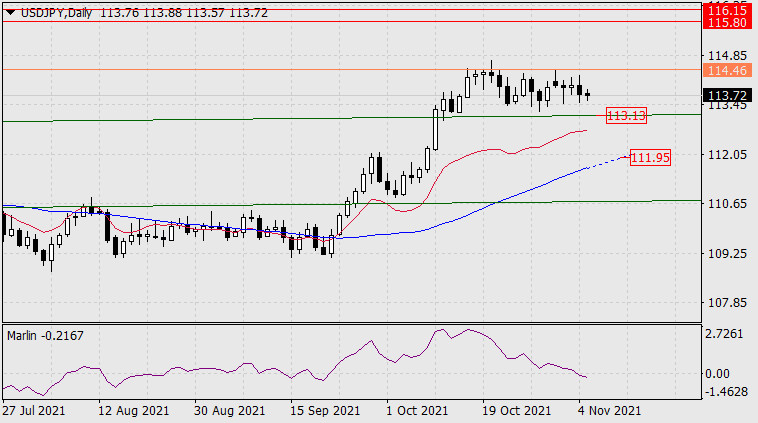The height and width of the screenshot is (423, 758).
Task: Click the 116.15 red price label
Action: pyautogui.click(x=727, y=10)
